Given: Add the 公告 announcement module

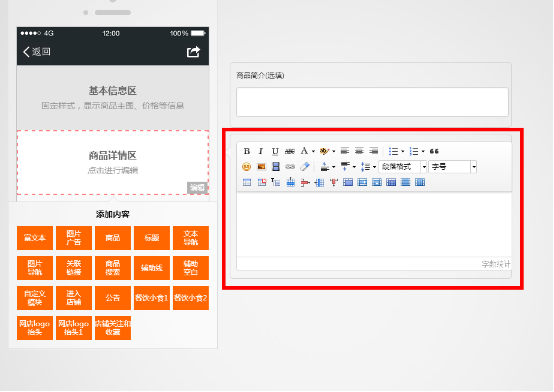Looking at the screenshot, I should coord(113,298).
